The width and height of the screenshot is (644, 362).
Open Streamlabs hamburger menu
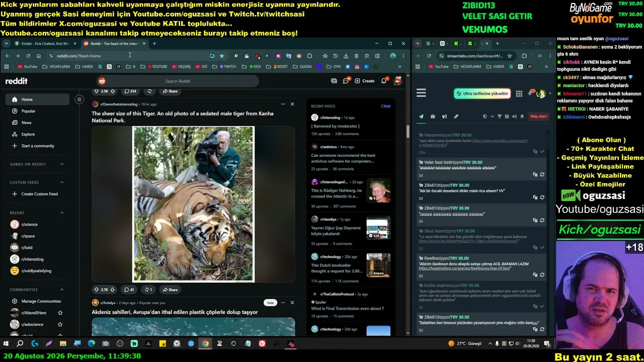[421, 93]
